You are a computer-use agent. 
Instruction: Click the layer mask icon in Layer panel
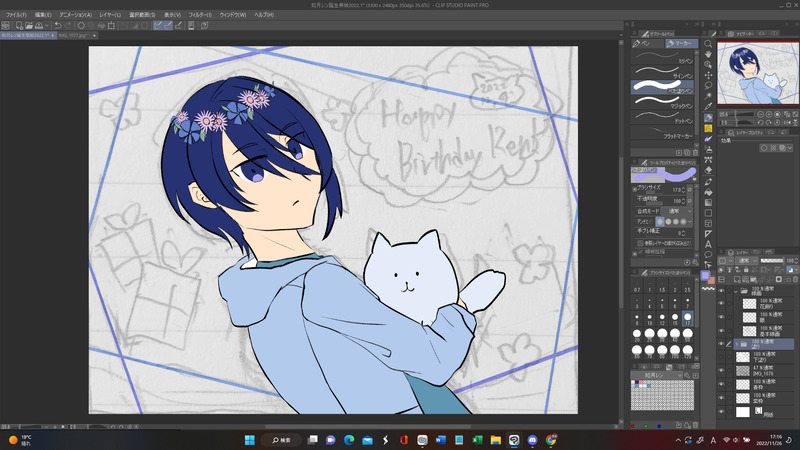[x=779, y=280]
